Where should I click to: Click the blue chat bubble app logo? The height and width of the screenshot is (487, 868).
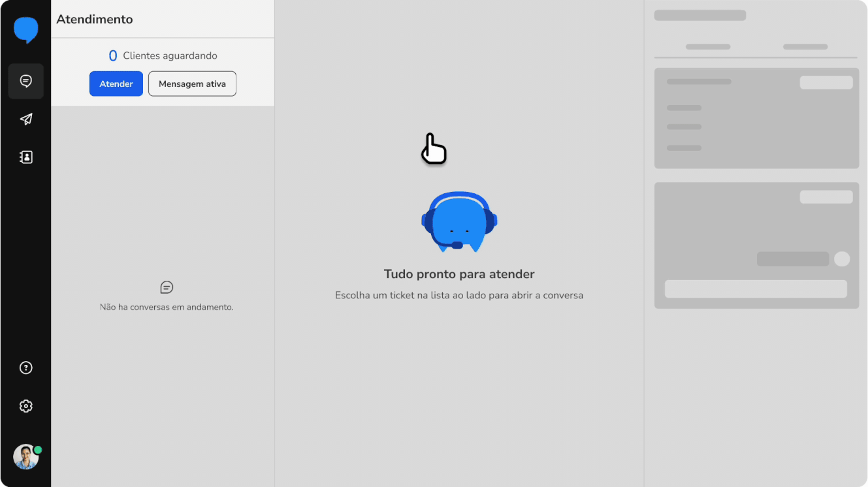26,30
